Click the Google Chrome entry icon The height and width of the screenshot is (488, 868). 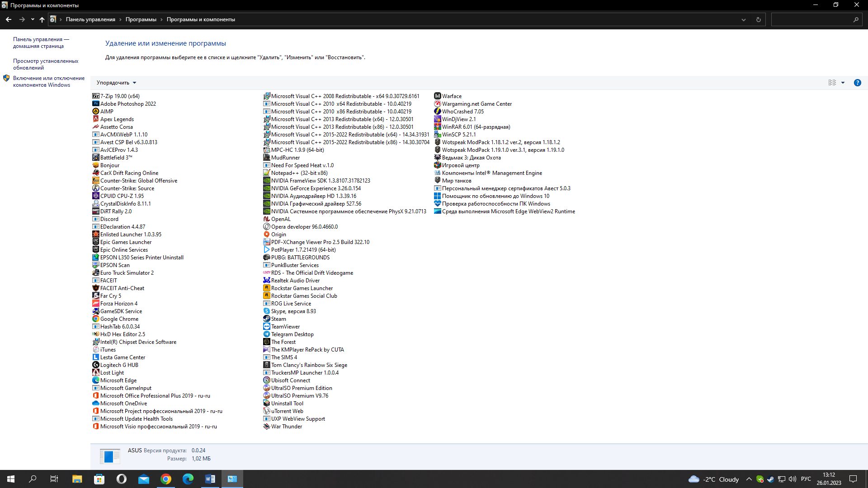[95, 319]
